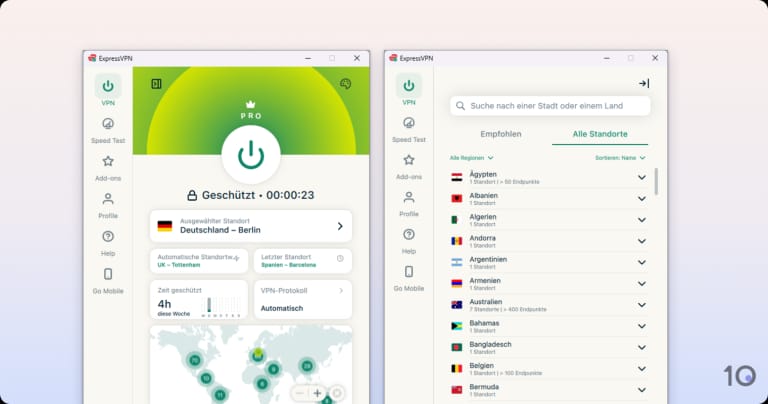
Task: Click the Bangladesch flag icon
Action: pyautogui.click(x=456, y=347)
